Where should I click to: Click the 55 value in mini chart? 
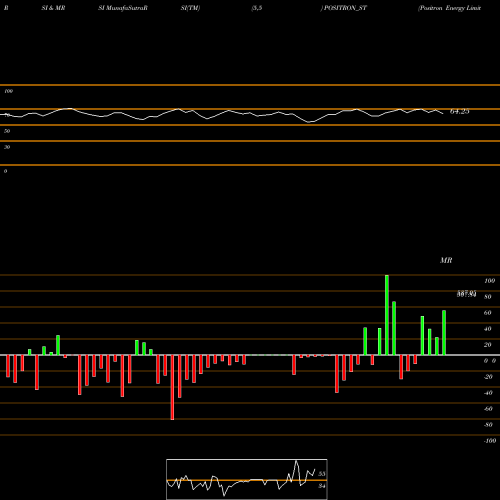click(x=322, y=474)
